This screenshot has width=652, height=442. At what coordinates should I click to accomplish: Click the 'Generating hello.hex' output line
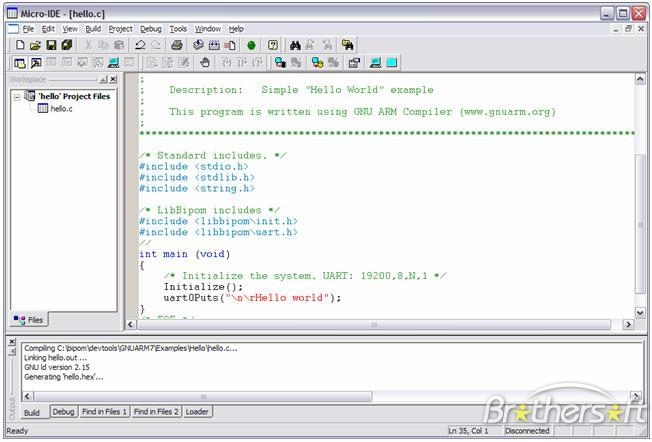pyautogui.click(x=64, y=377)
